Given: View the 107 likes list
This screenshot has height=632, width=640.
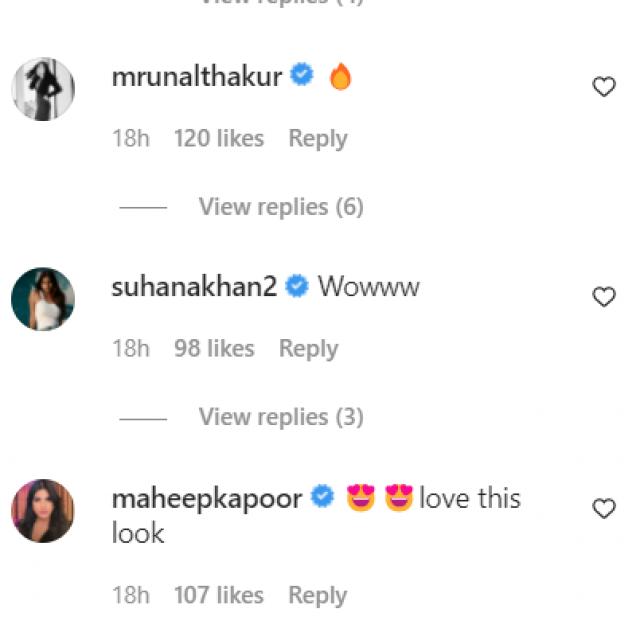Looking at the screenshot, I should point(219,595).
